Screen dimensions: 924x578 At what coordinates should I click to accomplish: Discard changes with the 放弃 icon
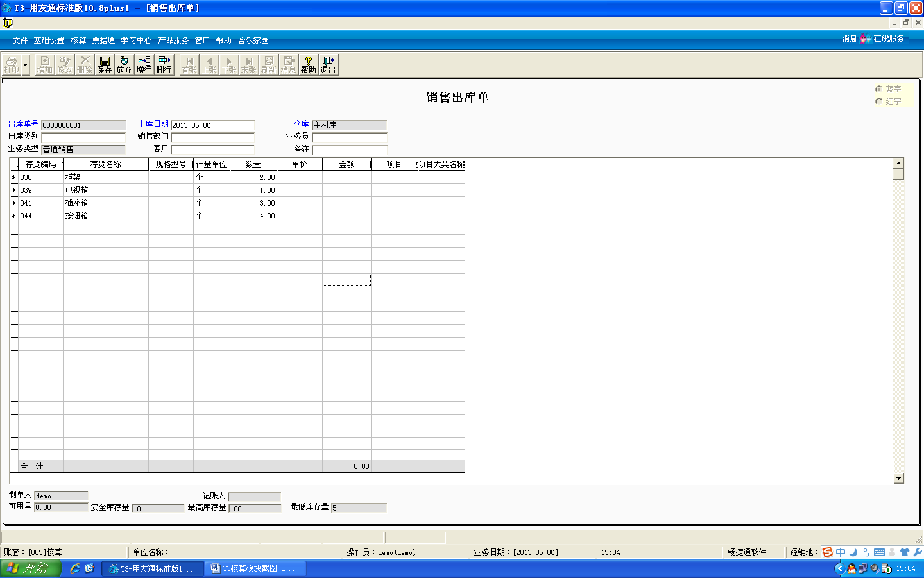124,64
